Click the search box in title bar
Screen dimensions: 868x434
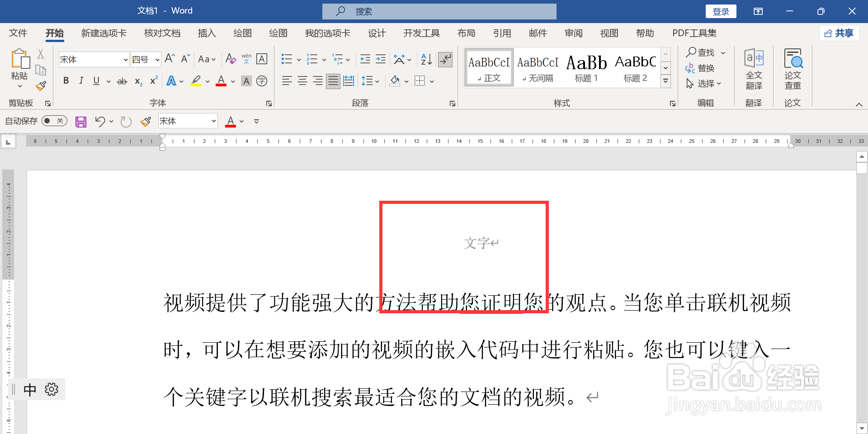click(439, 12)
